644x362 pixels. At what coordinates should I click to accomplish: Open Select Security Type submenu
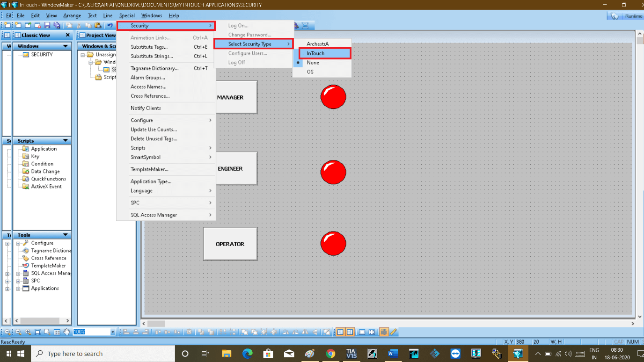[254, 44]
